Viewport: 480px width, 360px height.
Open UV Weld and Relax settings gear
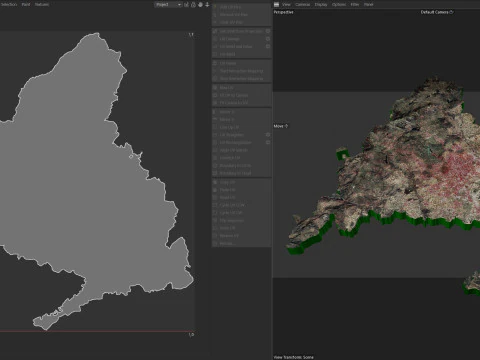point(268,46)
